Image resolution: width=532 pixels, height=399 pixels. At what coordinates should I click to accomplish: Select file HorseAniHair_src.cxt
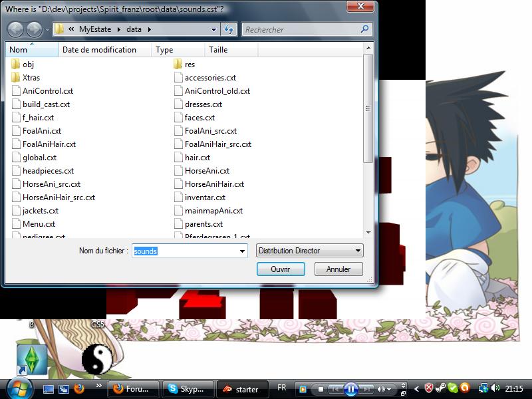[53, 197]
